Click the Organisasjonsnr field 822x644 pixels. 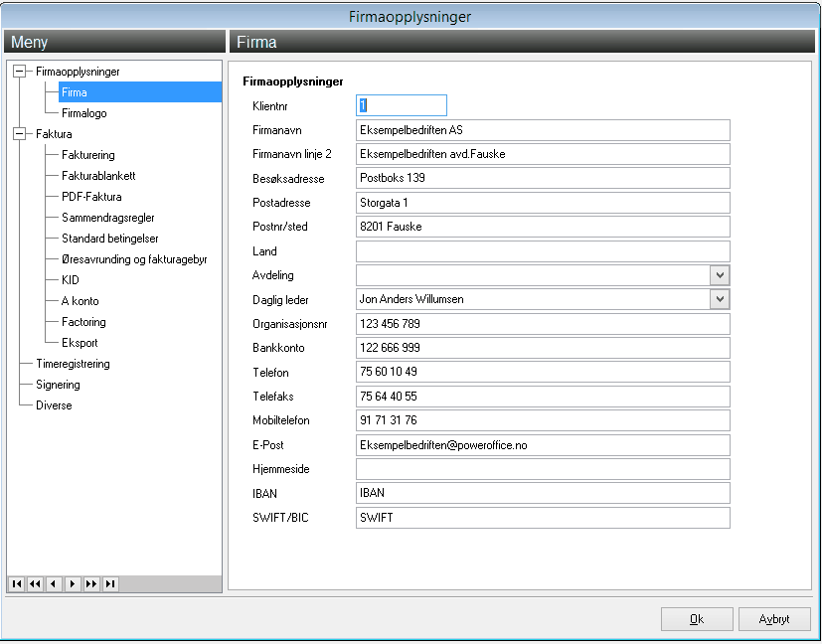click(543, 324)
